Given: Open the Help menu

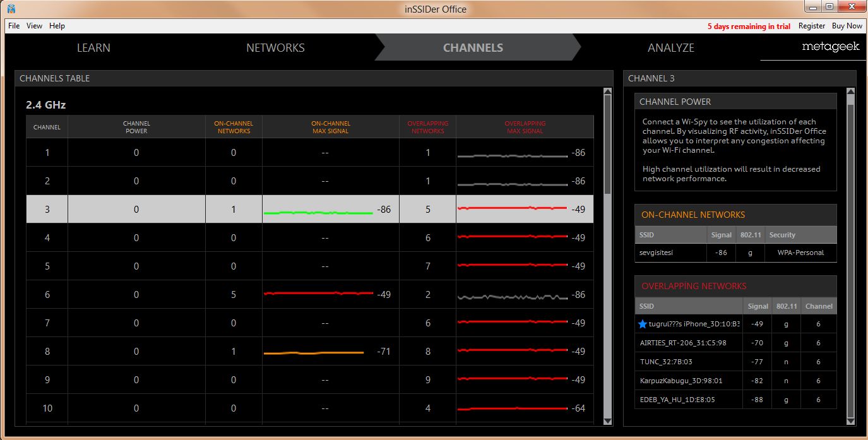Looking at the screenshot, I should pos(57,26).
